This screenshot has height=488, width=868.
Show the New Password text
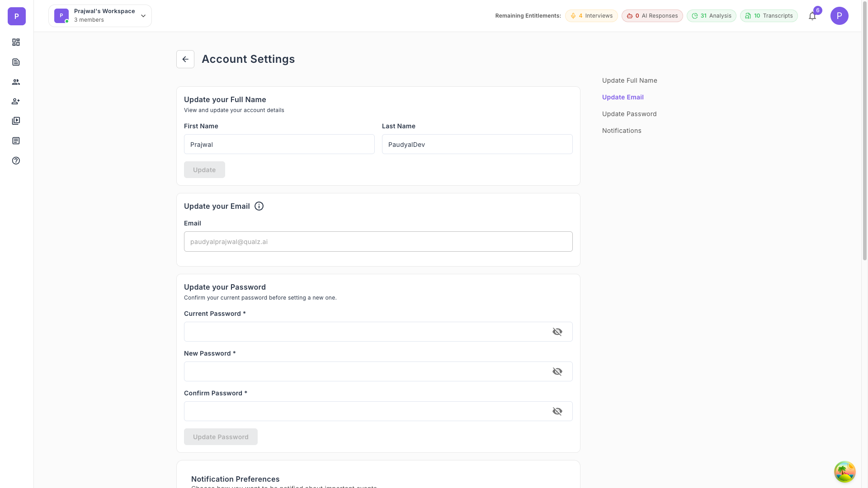click(557, 371)
